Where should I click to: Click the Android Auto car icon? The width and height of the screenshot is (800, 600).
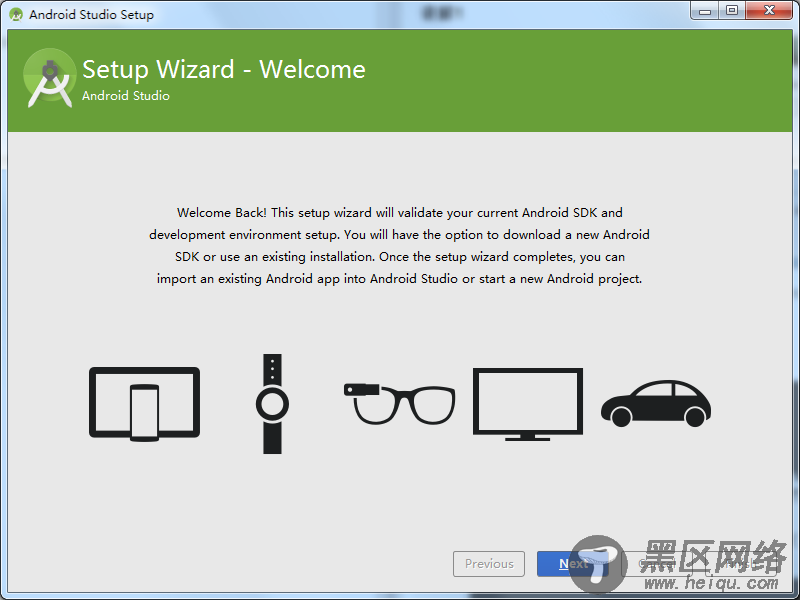click(x=656, y=403)
